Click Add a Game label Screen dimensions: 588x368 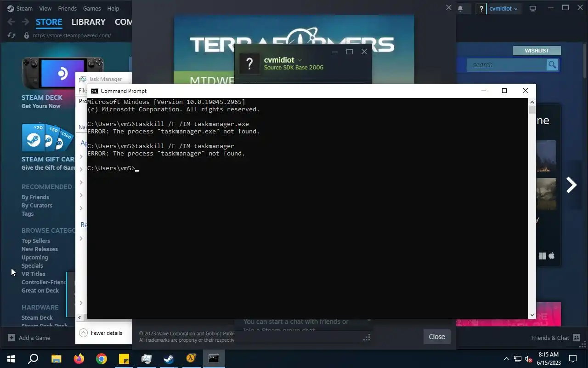point(34,338)
